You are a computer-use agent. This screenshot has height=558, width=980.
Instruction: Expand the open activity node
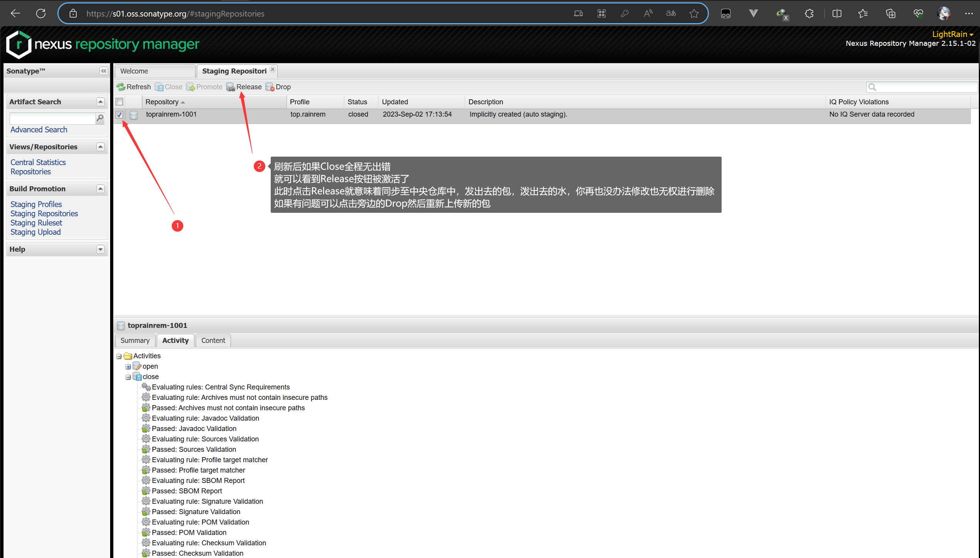click(128, 367)
